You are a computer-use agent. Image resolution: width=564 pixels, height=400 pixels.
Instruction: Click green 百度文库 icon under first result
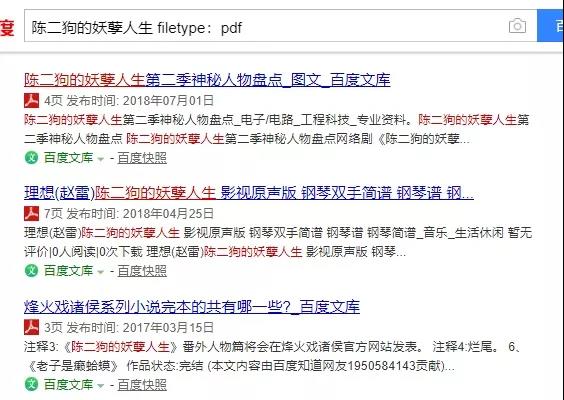click(31, 158)
